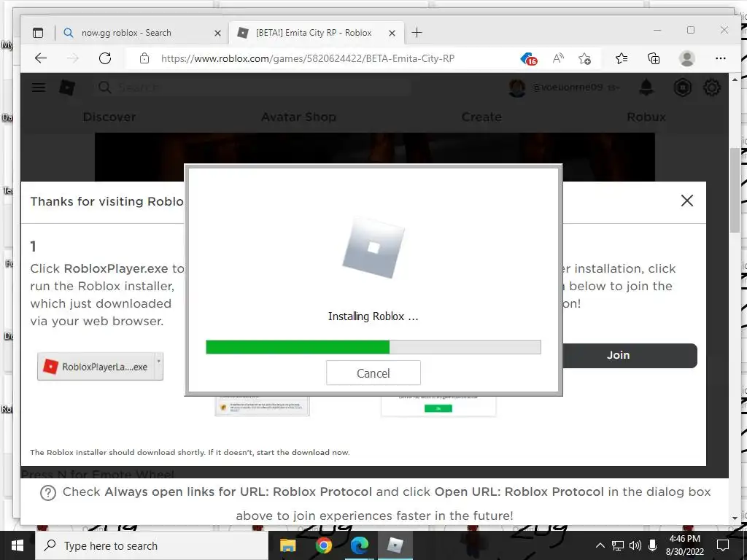The height and width of the screenshot is (560, 747).
Task: Click the Roblox logo in installer dialog
Action: coord(373,248)
